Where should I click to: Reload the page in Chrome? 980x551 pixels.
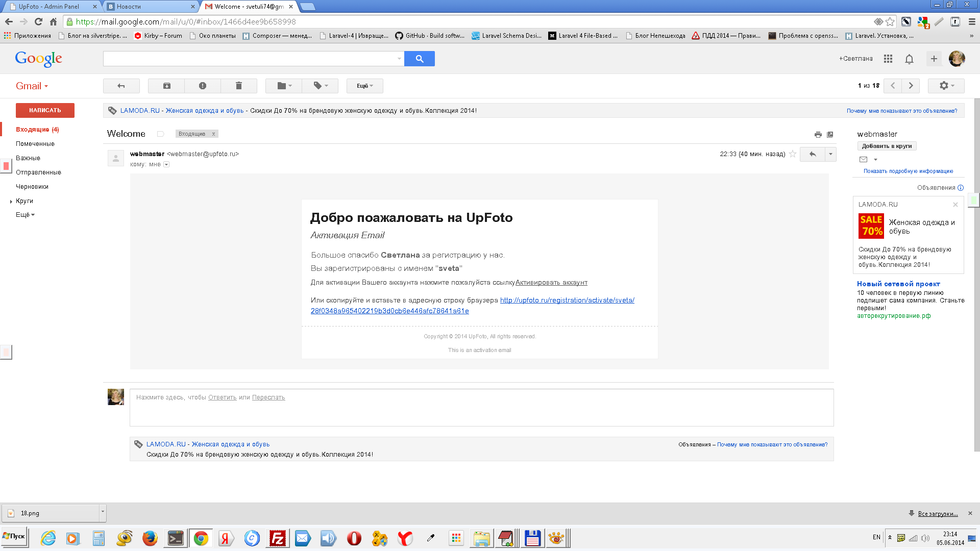coord(38,21)
